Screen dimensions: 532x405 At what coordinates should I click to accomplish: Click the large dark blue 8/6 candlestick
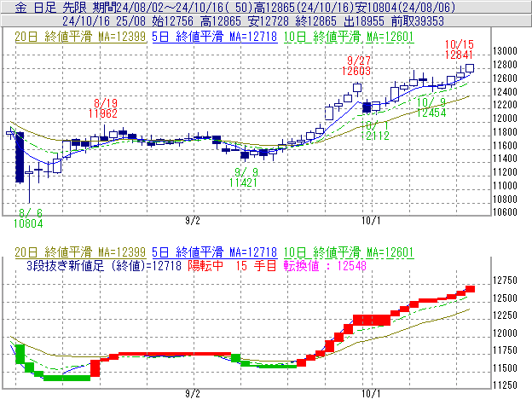click(x=18, y=158)
